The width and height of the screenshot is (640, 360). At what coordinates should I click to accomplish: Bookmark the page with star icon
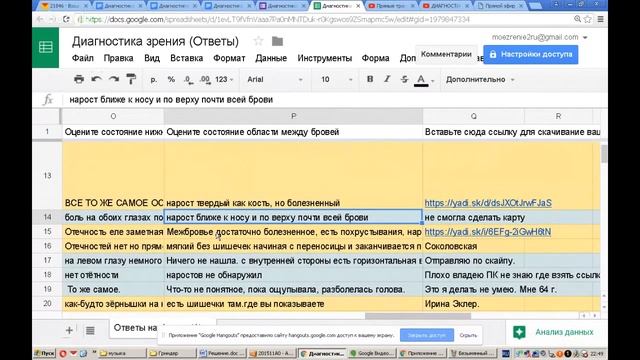point(588,19)
